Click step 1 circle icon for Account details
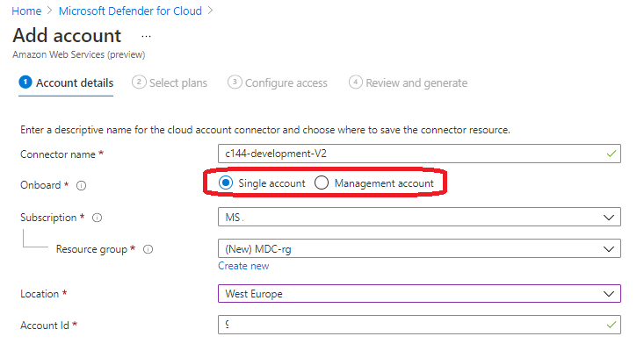This screenshot has height=358, width=644. point(25,82)
